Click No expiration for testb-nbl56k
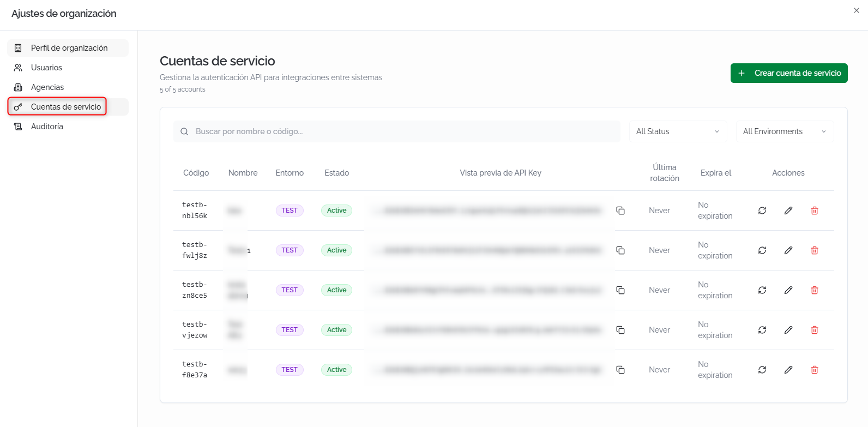 click(x=715, y=211)
